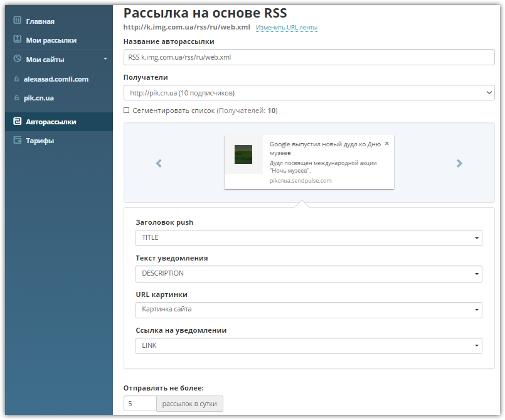Click the Тарифы wallet icon
This screenshot has width=505, height=420.
pos(18,140)
